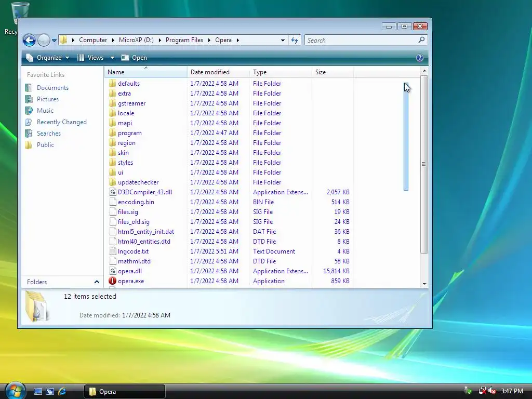Select the ui folder icon
Screen dimensions: 532x399
click(x=113, y=172)
